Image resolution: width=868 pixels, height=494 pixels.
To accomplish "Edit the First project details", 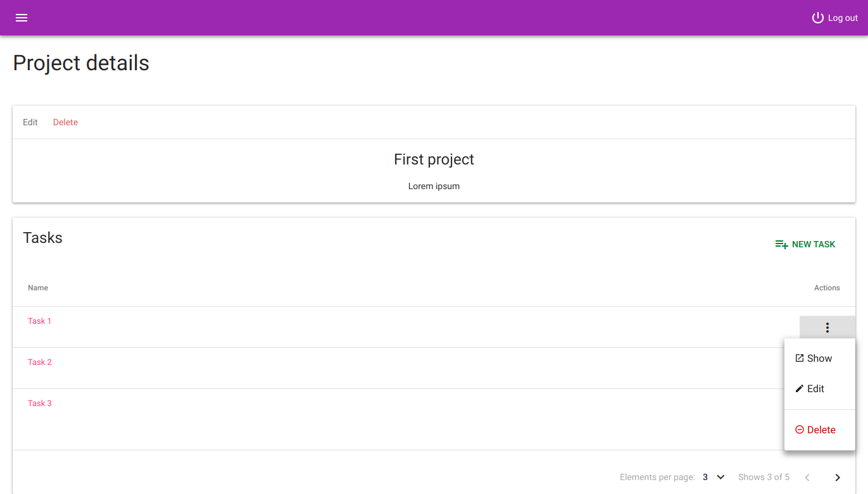I will [x=30, y=122].
